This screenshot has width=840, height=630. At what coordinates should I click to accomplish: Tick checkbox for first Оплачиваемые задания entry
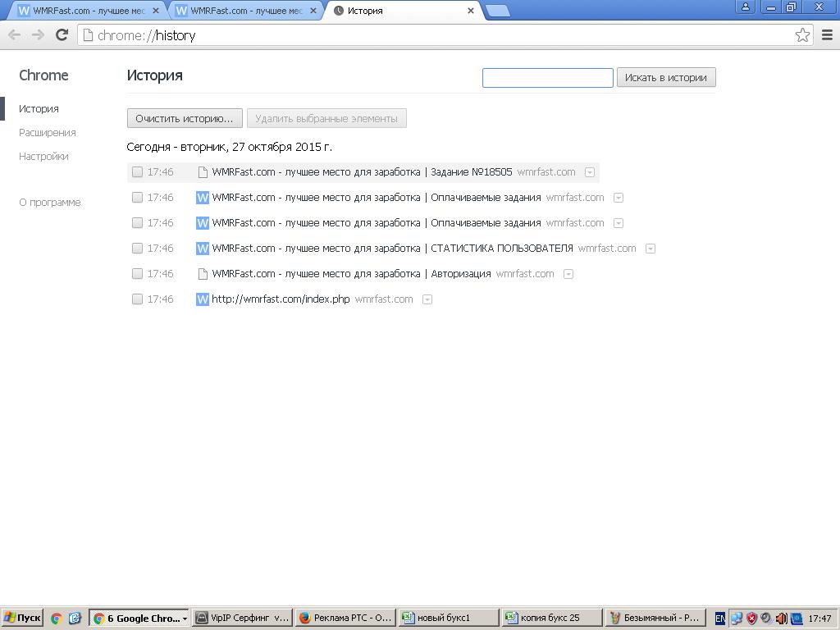pos(137,198)
